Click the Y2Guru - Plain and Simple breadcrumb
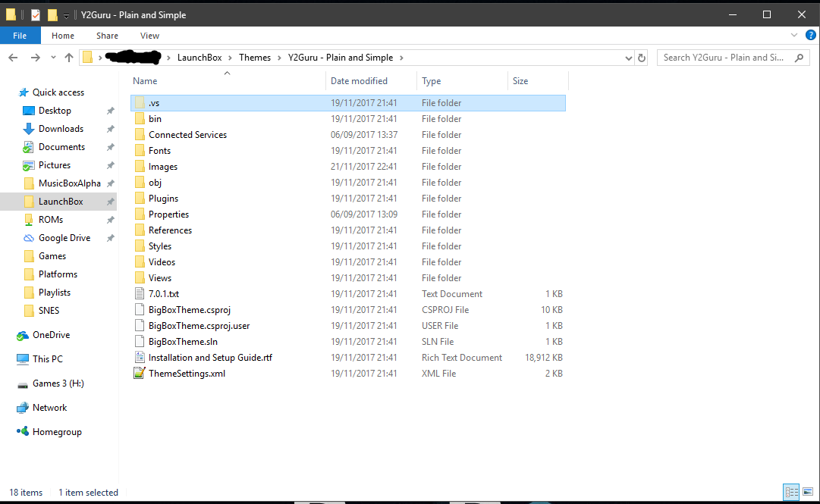Screen dimensions: 820x504 pos(341,58)
